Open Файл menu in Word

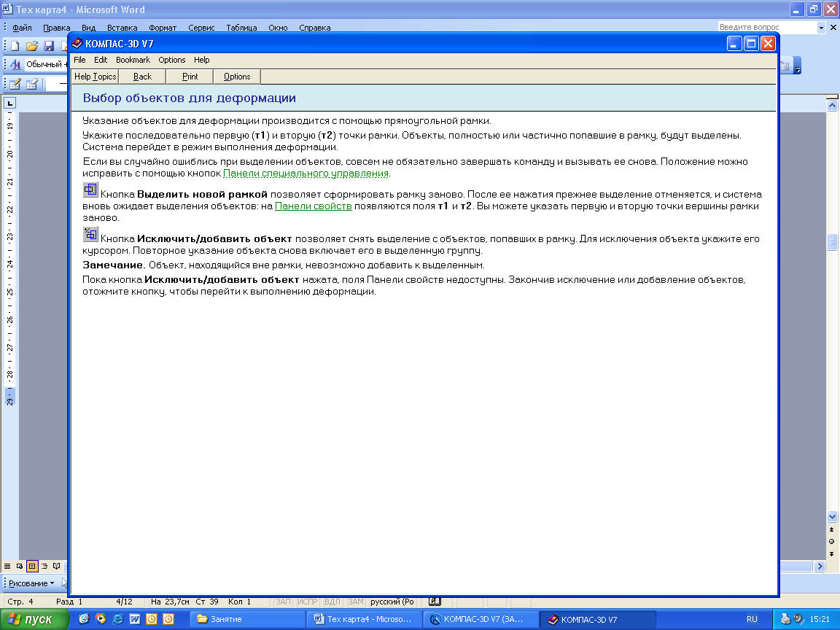pyautogui.click(x=22, y=28)
